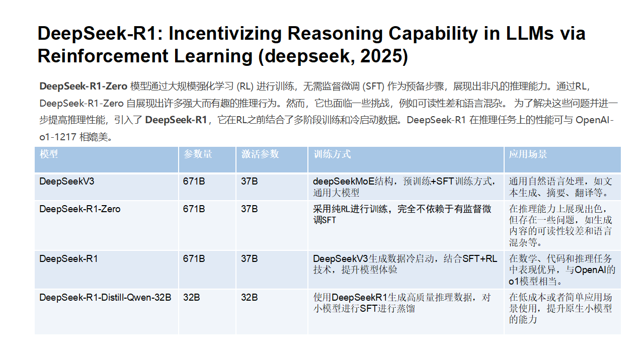Click the training cell beginning deepSeekMoE结构
The width and height of the screenshot is (644, 362).
pos(406,187)
